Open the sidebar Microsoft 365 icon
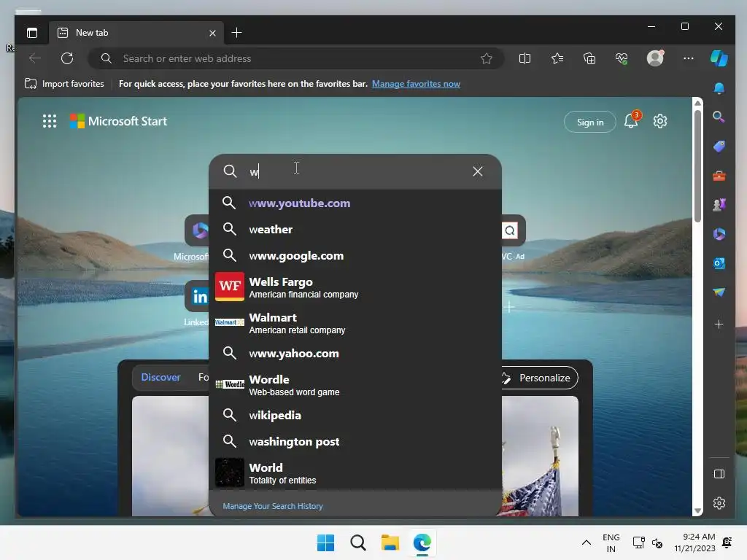 click(719, 234)
